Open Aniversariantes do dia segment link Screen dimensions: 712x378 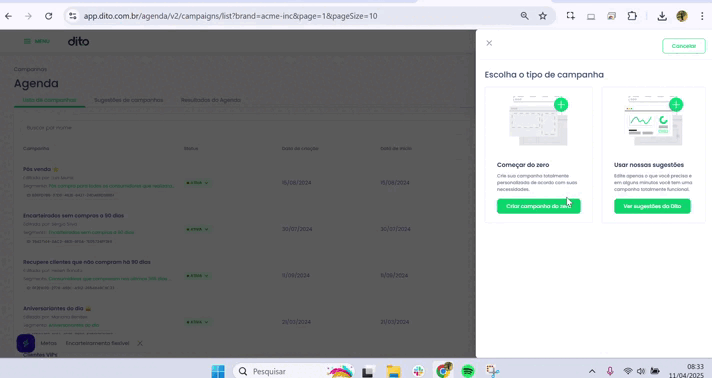pyautogui.click(x=74, y=325)
